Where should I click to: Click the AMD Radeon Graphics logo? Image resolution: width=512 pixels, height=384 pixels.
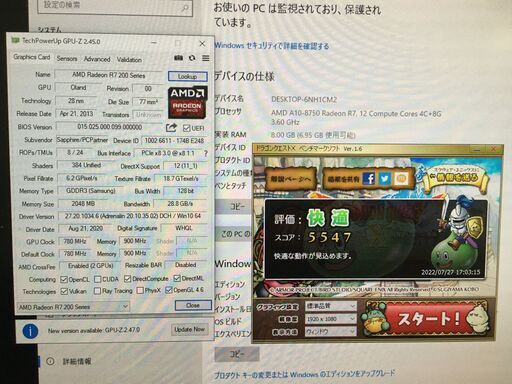(x=187, y=102)
